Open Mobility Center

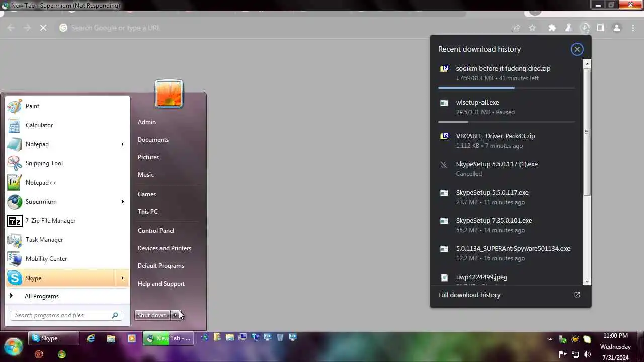[67, 259]
